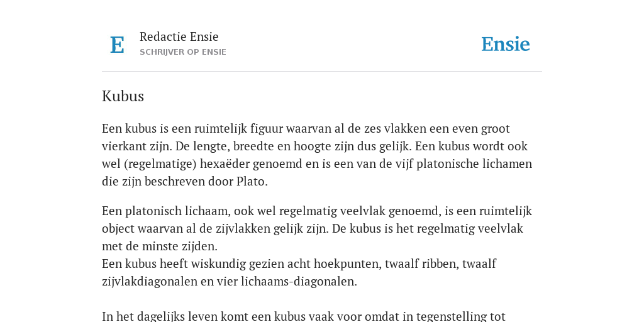Open the Redactie Ensie author profile
644x322 pixels.
[x=179, y=36]
